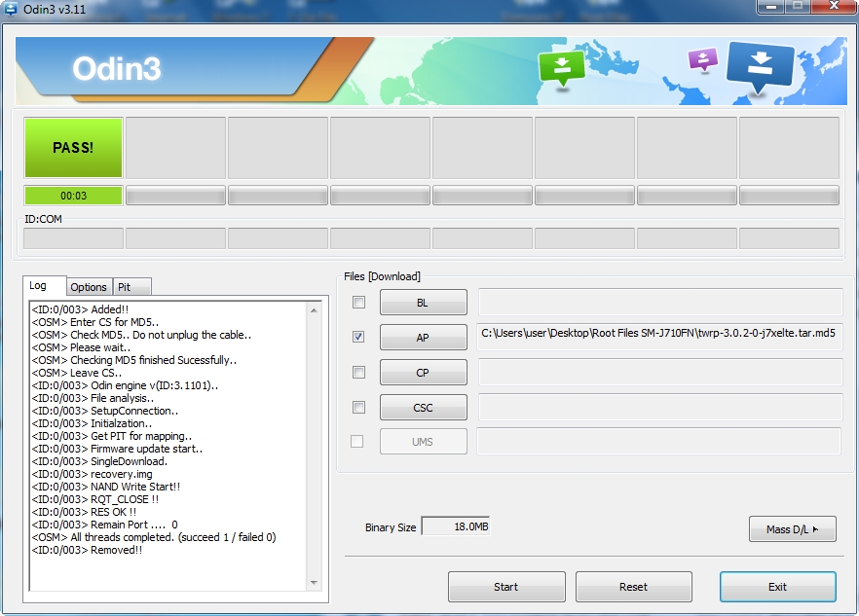Minimize the Odin3 v3.11 window

point(772,7)
